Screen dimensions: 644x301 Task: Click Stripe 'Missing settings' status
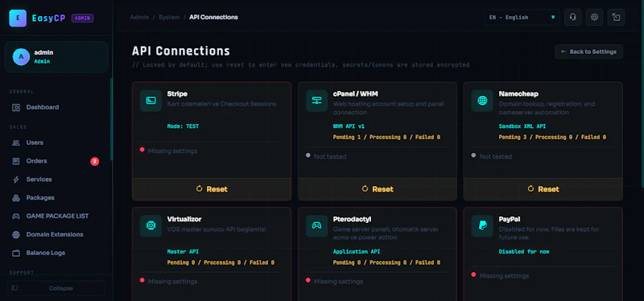click(172, 151)
